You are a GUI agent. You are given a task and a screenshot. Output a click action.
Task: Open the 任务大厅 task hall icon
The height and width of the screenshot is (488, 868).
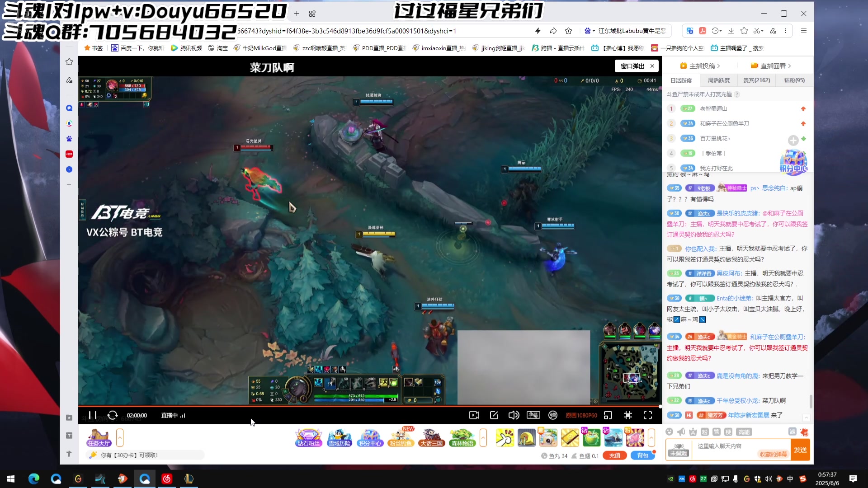coord(99,437)
